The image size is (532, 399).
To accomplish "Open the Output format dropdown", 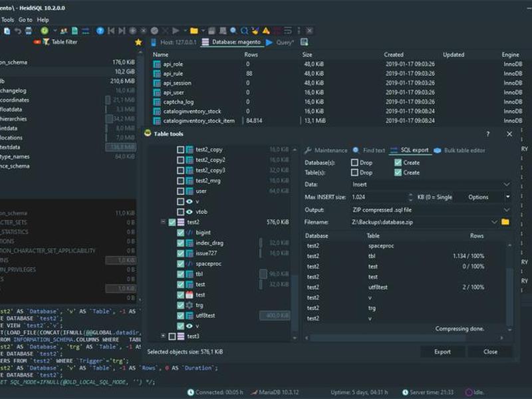I will (431, 210).
